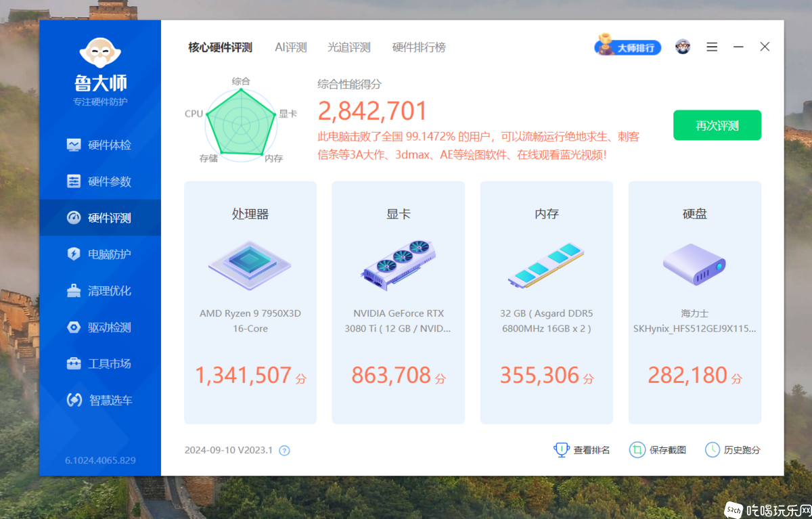Click the 硬件体检 monitor icon
Viewport: 812px width, 519px height.
coord(74,145)
